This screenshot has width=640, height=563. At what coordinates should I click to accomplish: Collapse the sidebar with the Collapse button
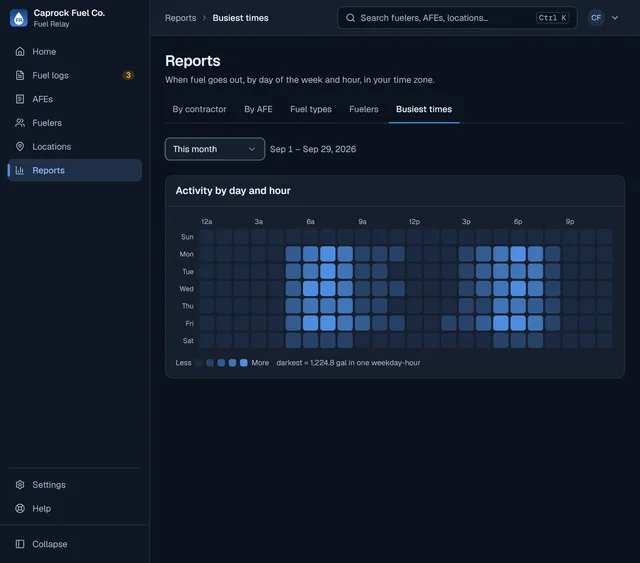[74, 544]
